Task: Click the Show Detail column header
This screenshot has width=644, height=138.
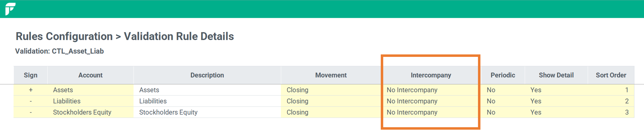Action: point(556,75)
